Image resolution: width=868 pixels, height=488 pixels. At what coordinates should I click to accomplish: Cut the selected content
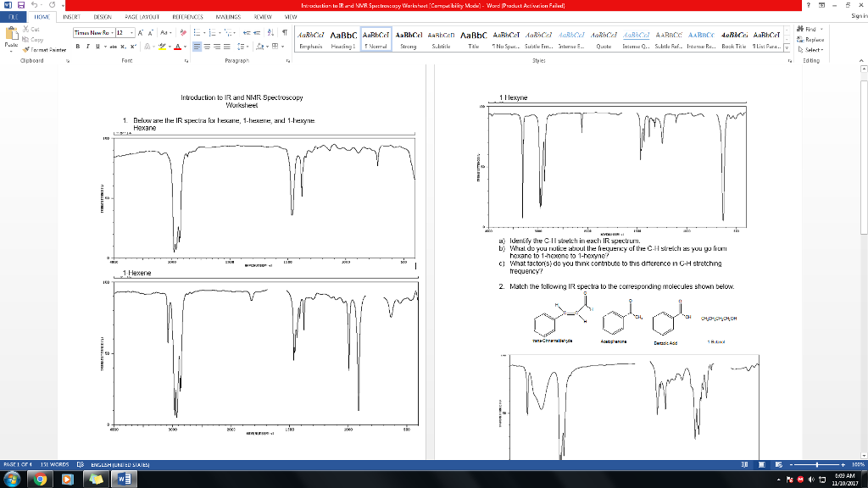click(x=31, y=29)
